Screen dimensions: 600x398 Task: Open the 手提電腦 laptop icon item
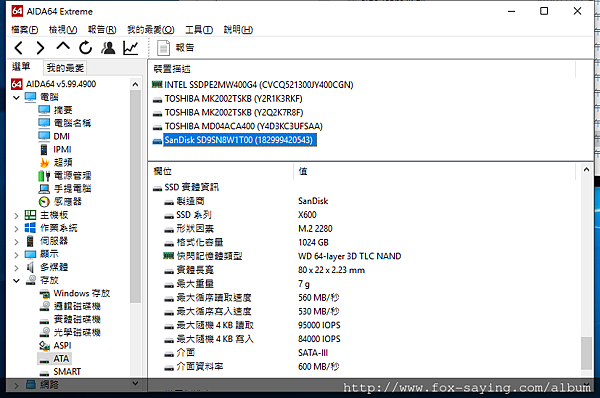[44, 189]
